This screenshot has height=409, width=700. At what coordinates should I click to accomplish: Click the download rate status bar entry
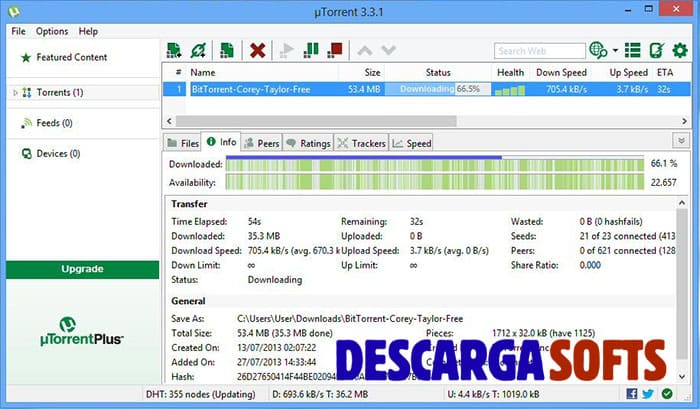coord(320,394)
